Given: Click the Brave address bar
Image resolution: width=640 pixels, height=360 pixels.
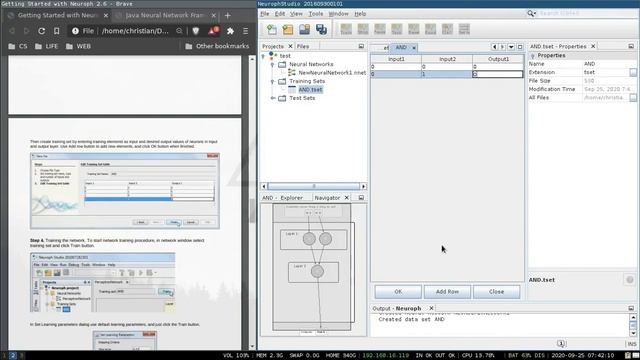Looking at the screenshot, I should point(135,31).
